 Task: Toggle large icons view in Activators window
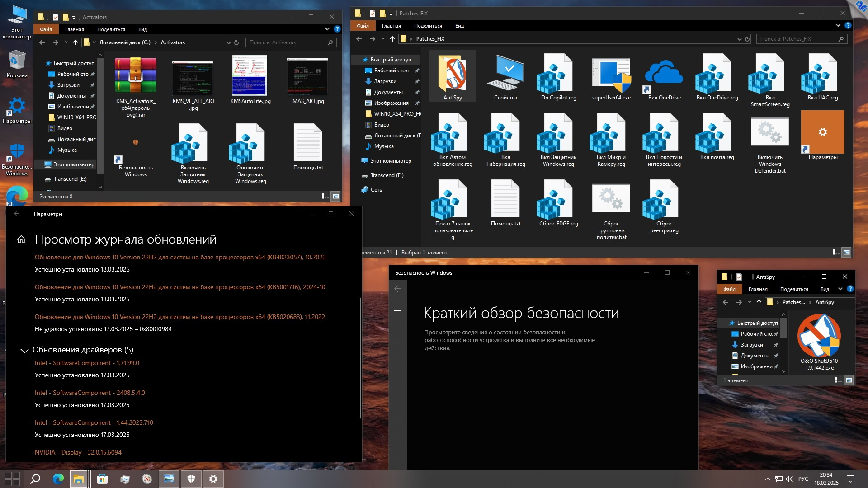[336, 196]
